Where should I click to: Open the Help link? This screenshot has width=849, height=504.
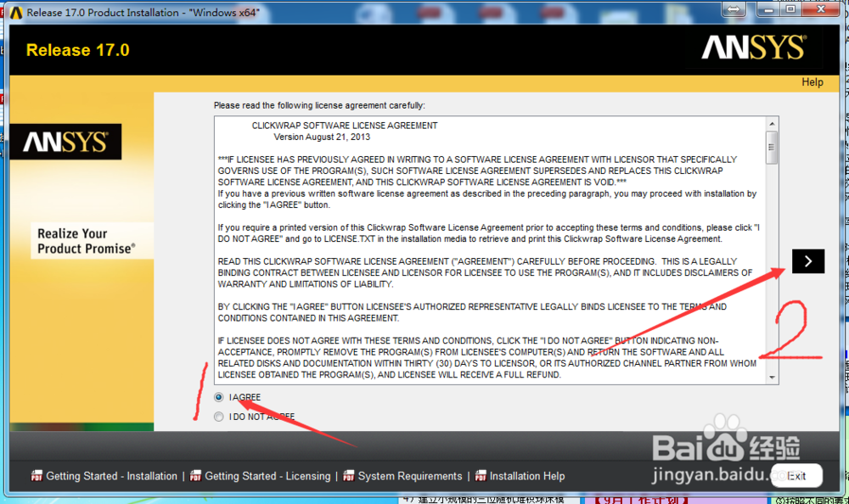tap(812, 82)
